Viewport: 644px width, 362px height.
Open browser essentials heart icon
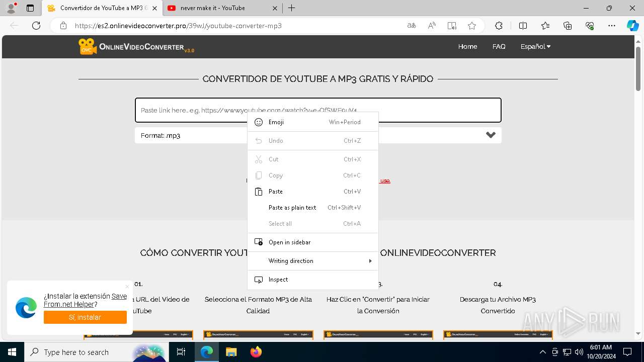(590, 26)
